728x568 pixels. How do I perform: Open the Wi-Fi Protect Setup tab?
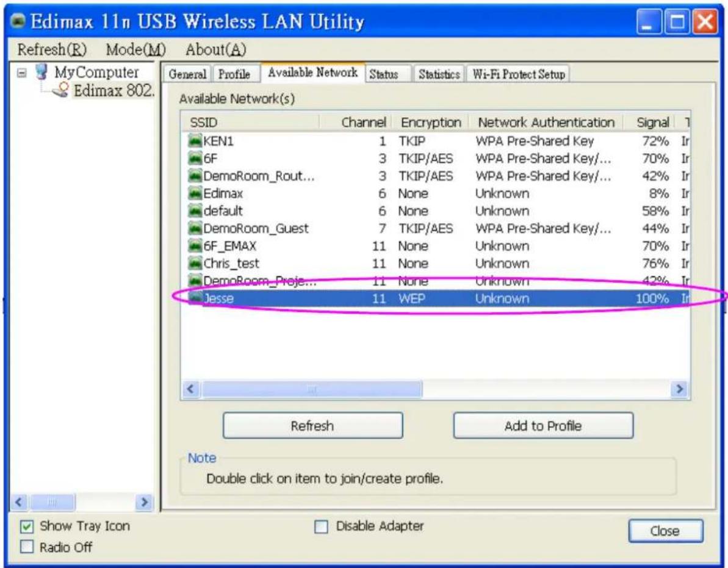click(x=519, y=74)
